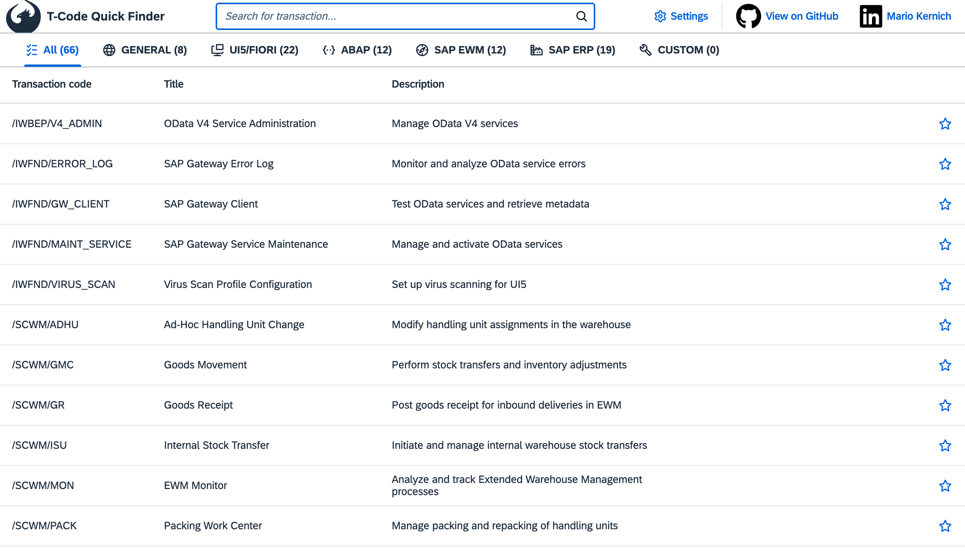Toggle star for /IWFND/VIRUS_SCAN row

[945, 285]
